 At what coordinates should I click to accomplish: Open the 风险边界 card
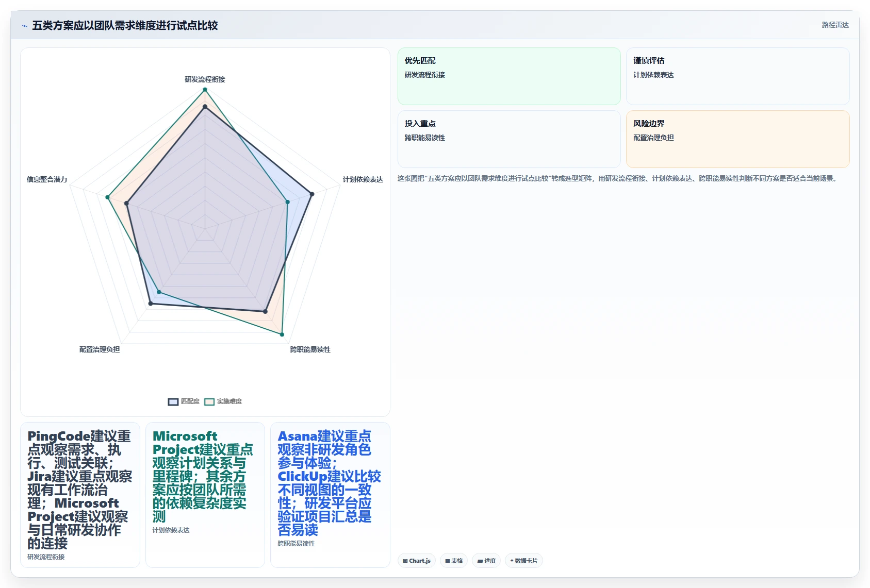click(737, 139)
